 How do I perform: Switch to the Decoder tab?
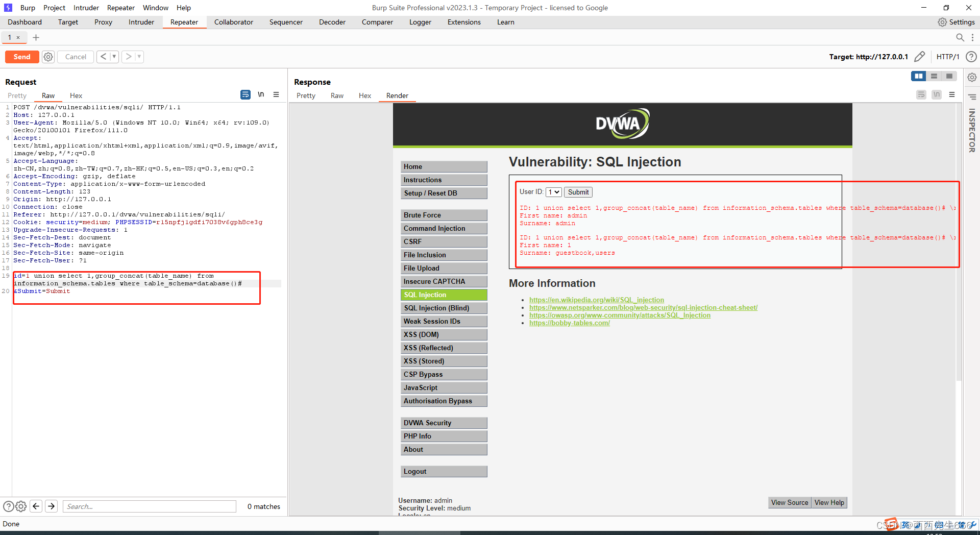tap(332, 22)
